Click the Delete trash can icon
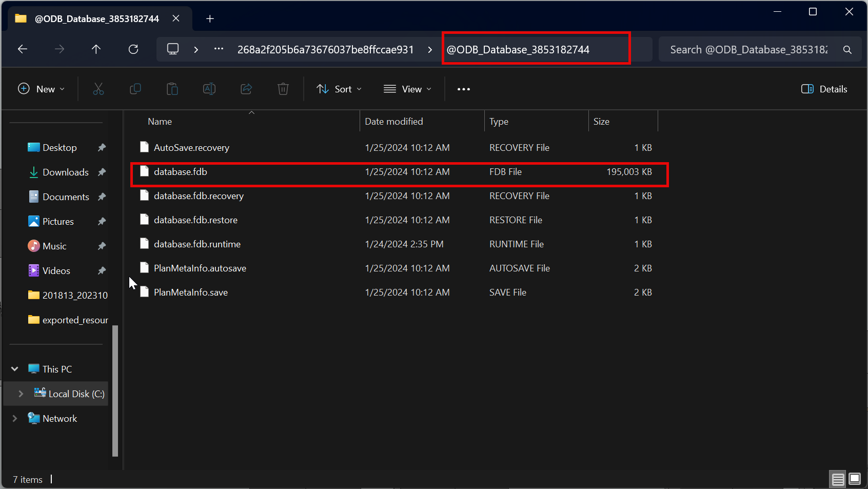 click(283, 89)
